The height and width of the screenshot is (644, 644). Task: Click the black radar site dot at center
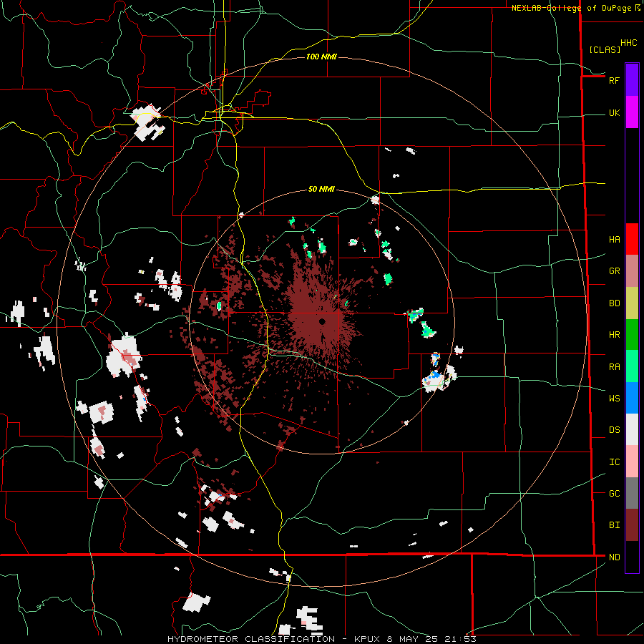[322, 321]
